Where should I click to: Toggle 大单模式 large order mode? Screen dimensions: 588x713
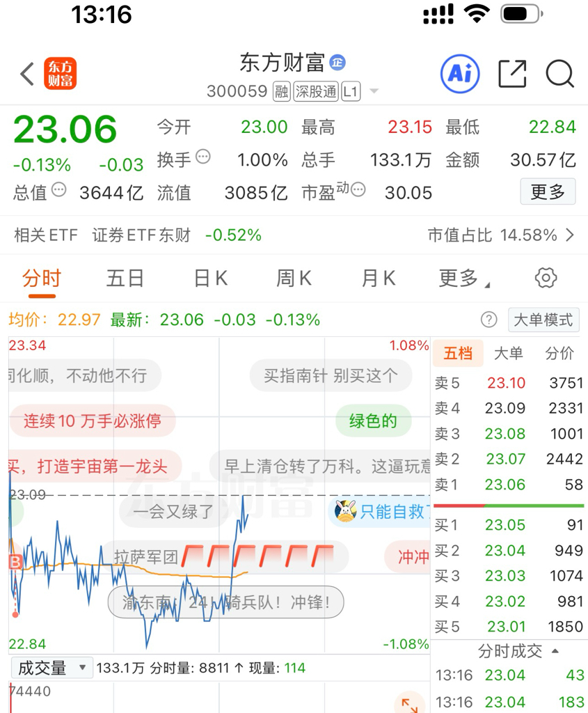click(543, 320)
